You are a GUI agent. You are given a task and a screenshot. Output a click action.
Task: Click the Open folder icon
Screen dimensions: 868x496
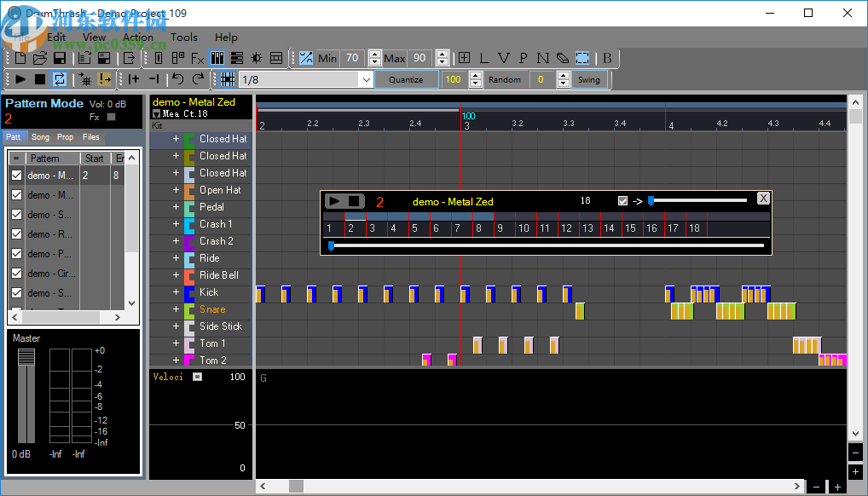[x=39, y=58]
